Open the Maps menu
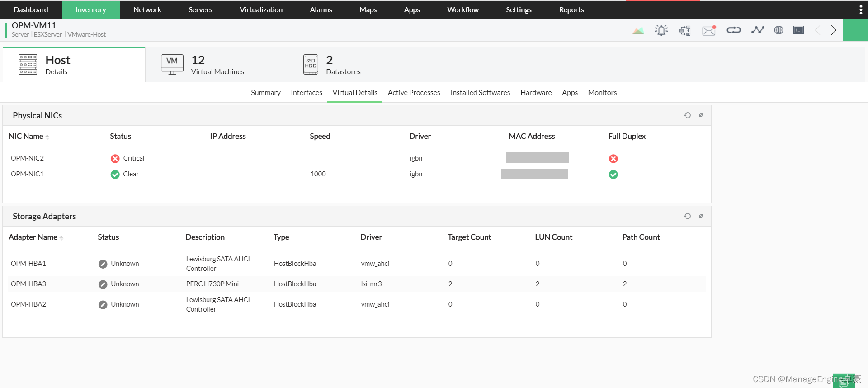Image resolution: width=868 pixels, height=388 pixels. (368, 9)
